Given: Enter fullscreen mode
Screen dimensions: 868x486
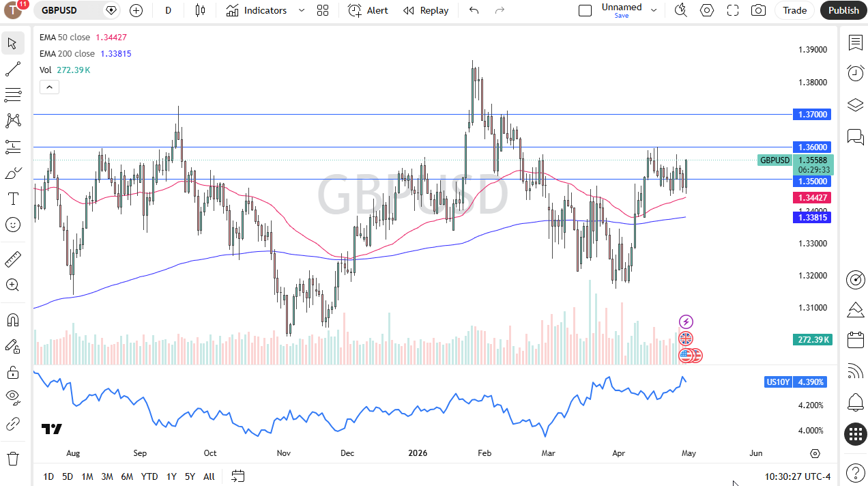Looking at the screenshot, I should coord(733,10).
